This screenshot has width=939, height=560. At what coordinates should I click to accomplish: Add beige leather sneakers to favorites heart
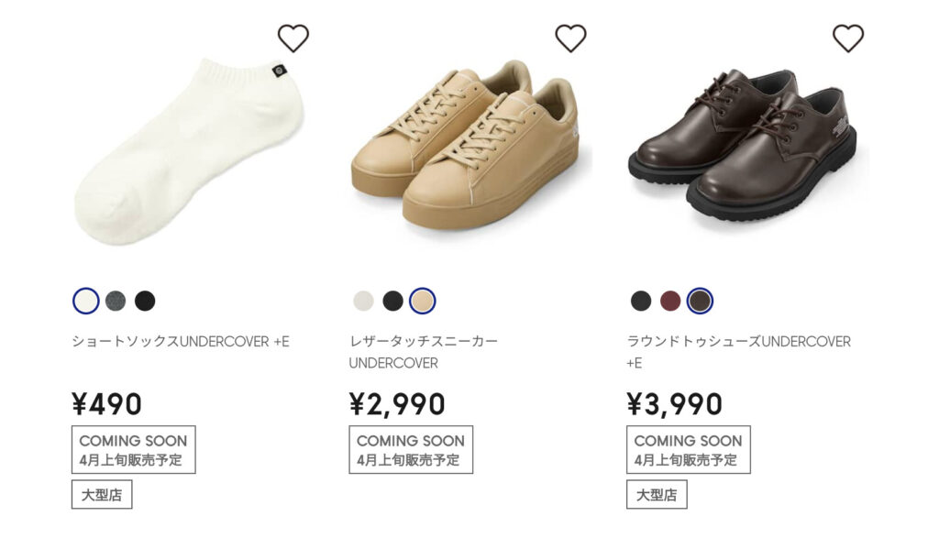click(x=570, y=38)
